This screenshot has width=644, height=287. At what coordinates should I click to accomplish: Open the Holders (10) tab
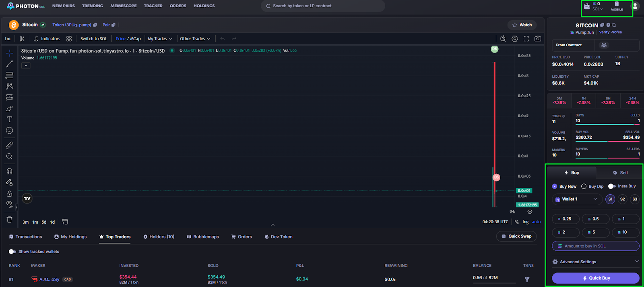pyautogui.click(x=159, y=237)
